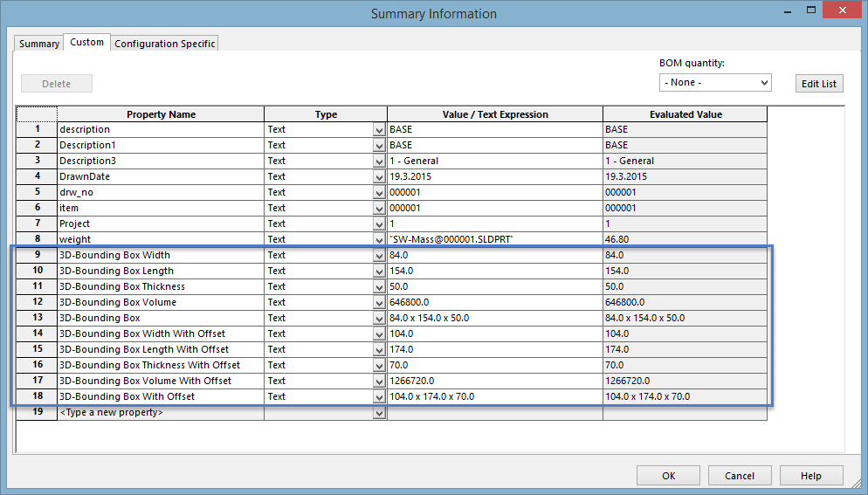Switch to the Summary tab
Screen dimensions: 868x495
39,44
